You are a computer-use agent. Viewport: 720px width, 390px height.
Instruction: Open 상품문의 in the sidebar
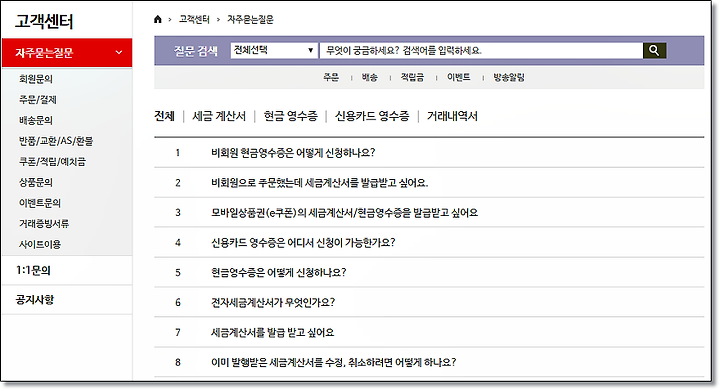tap(36, 182)
